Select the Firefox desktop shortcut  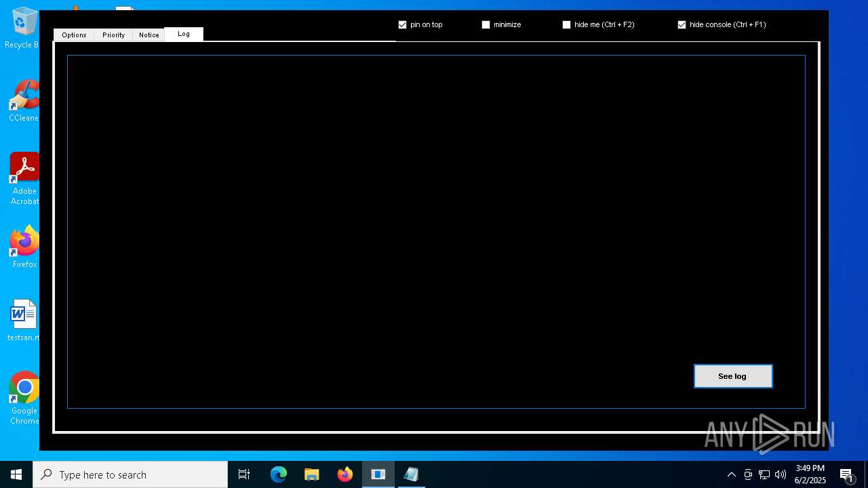[x=24, y=248]
